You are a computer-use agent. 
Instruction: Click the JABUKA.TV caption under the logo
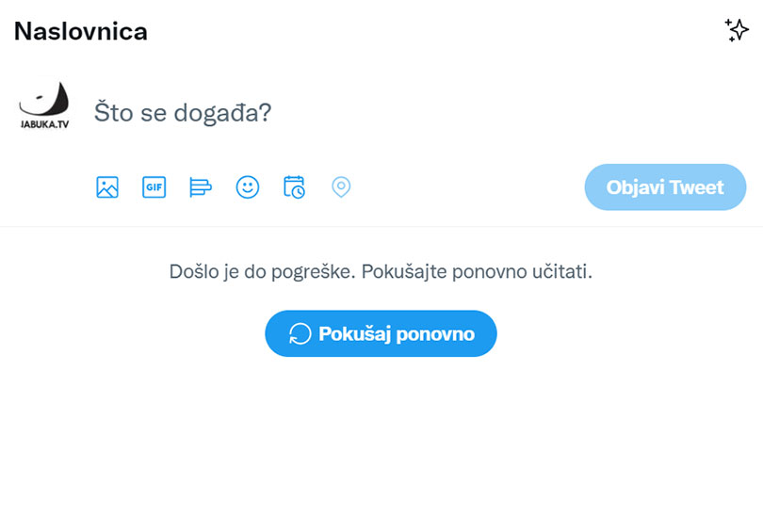(x=44, y=124)
